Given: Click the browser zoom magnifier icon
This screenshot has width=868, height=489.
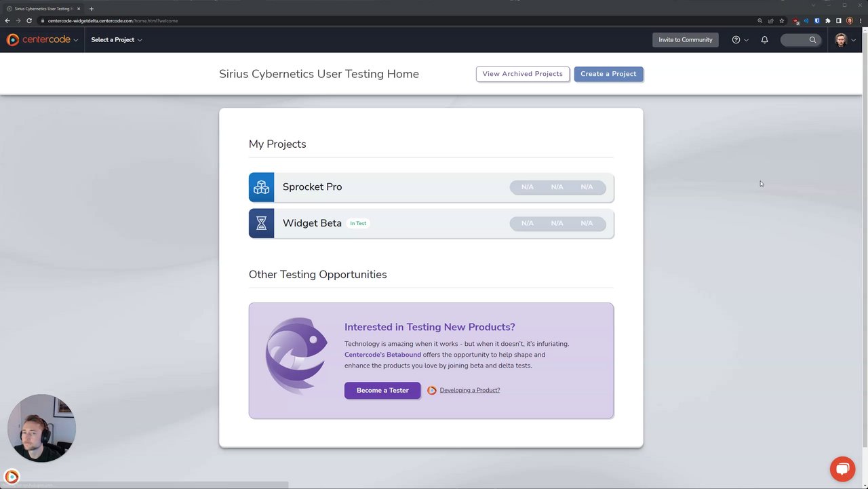Looking at the screenshot, I should tap(760, 21).
